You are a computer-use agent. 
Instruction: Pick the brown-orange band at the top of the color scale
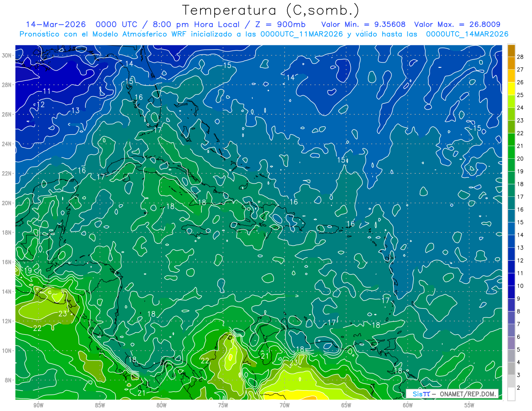pyautogui.click(x=511, y=51)
